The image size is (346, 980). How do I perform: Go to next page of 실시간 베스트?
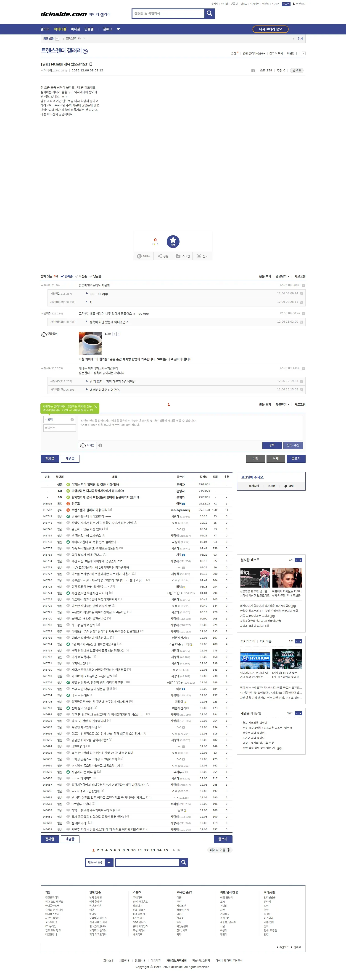pyautogui.click(x=300, y=560)
